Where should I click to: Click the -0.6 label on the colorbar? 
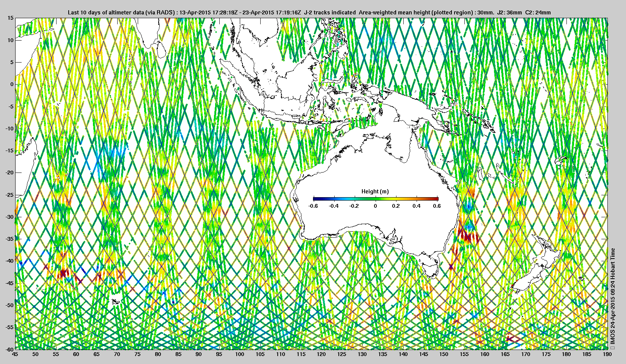(x=313, y=206)
